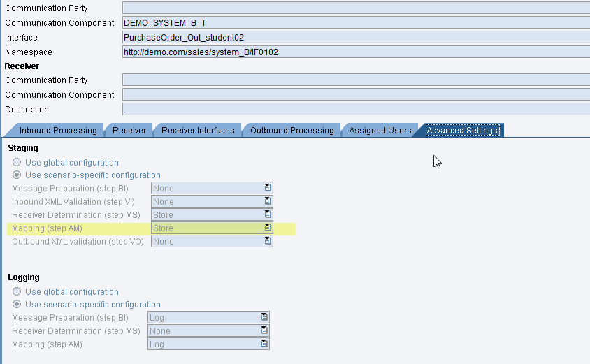Open staging Receiver Determination dropdown icon
The height and width of the screenshot is (364, 590).
point(268,214)
